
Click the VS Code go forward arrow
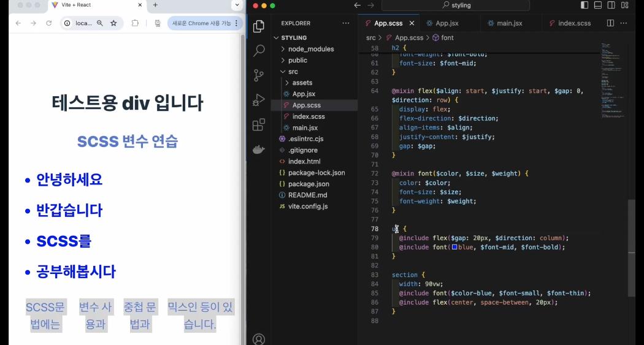coord(371,6)
